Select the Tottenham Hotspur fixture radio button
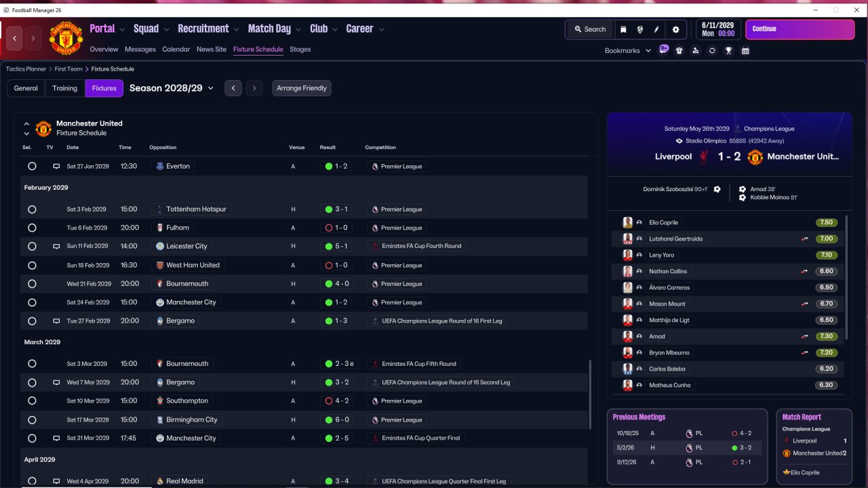The image size is (868, 488). point(32,209)
